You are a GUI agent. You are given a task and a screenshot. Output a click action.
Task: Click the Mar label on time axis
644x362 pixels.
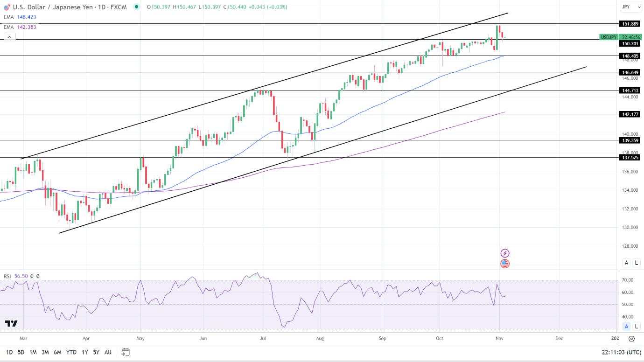pyautogui.click(x=24, y=338)
